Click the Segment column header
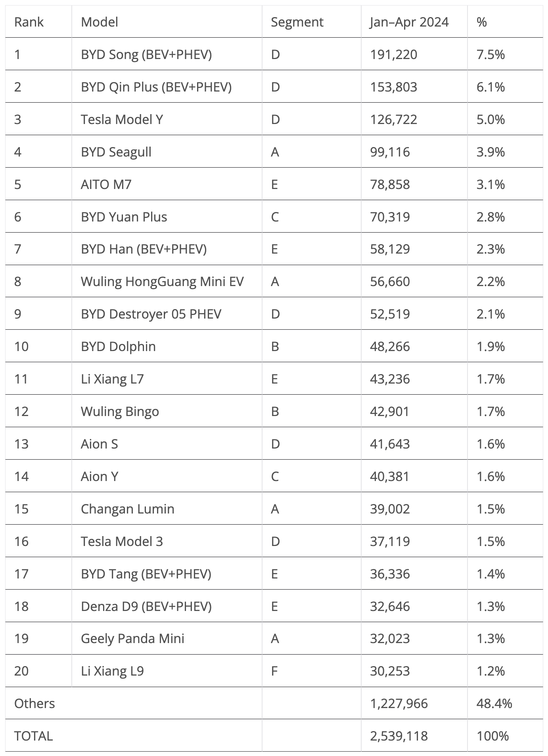 tap(297, 22)
